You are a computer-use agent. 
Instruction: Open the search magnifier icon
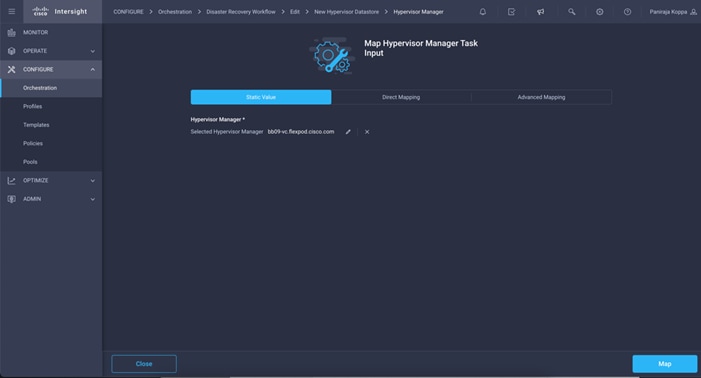pos(571,12)
